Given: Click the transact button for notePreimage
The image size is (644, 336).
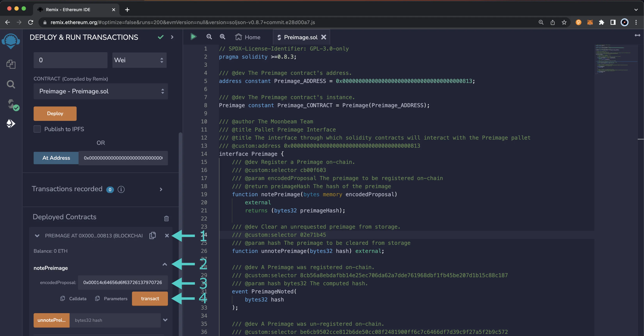Looking at the screenshot, I should tap(149, 298).
